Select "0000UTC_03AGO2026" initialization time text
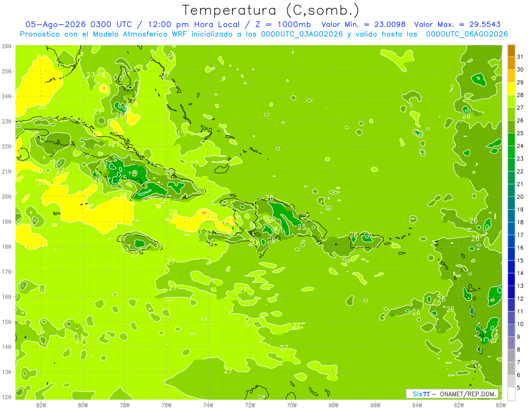This screenshot has height=411, width=532. (x=302, y=34)
